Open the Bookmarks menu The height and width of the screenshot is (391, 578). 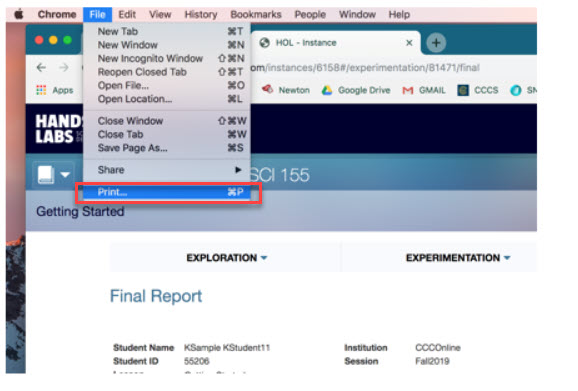[x=256, y=14]
